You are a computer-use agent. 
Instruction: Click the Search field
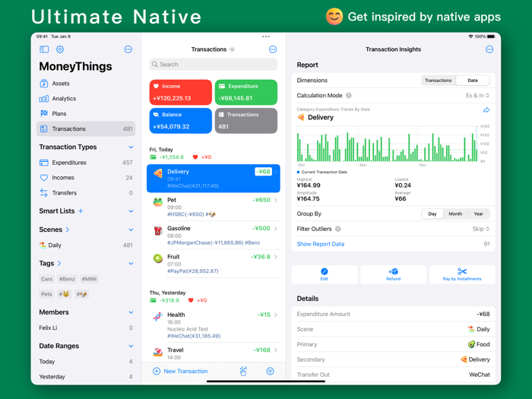tap(214, 65)
